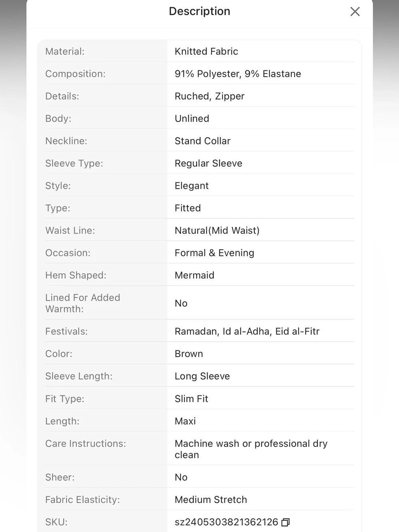Click the Maxi length value
This screenshot has width=399, height=532.
coord(185,421)
